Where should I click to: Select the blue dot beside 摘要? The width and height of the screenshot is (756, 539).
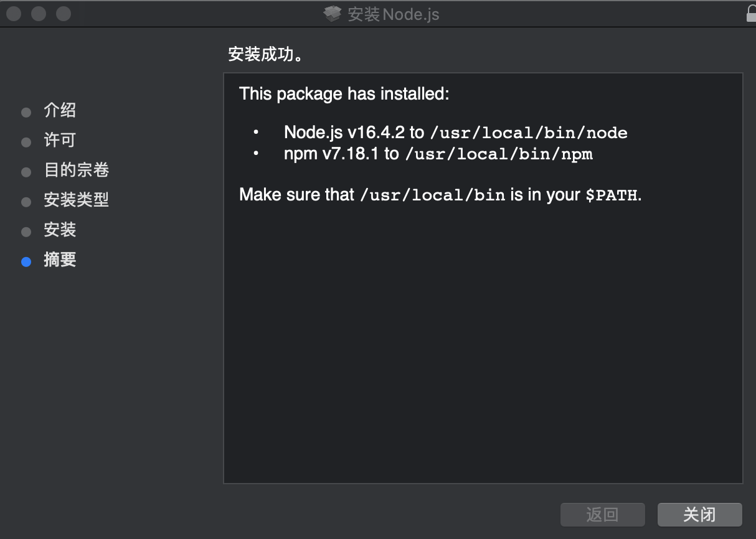[26, 261]
